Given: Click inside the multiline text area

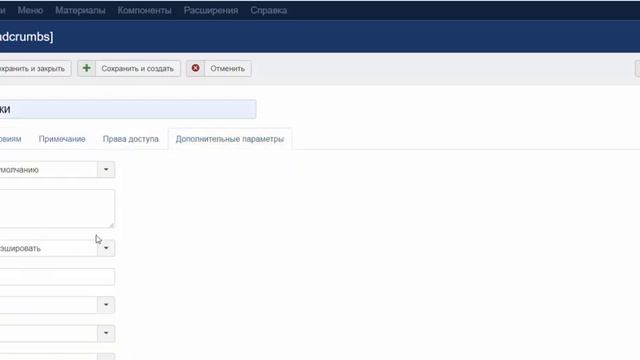Looking at the screenshot, I should tap(57, 209).
